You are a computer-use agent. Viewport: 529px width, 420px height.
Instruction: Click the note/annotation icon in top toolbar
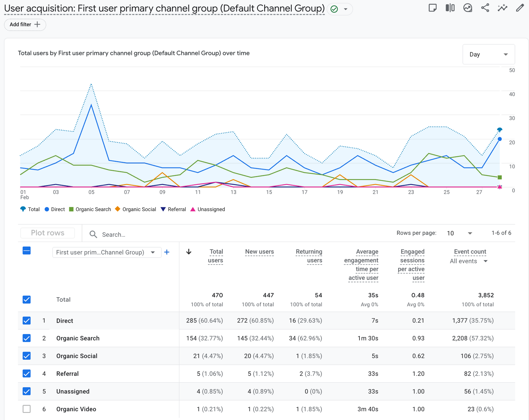click(x=433, y=8)
